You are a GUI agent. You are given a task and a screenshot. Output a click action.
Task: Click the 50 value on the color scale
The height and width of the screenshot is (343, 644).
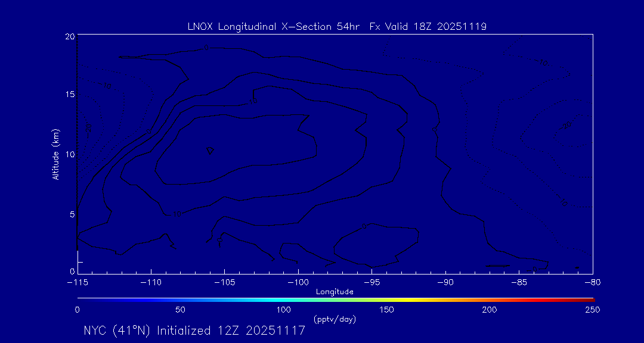(180, 310)
